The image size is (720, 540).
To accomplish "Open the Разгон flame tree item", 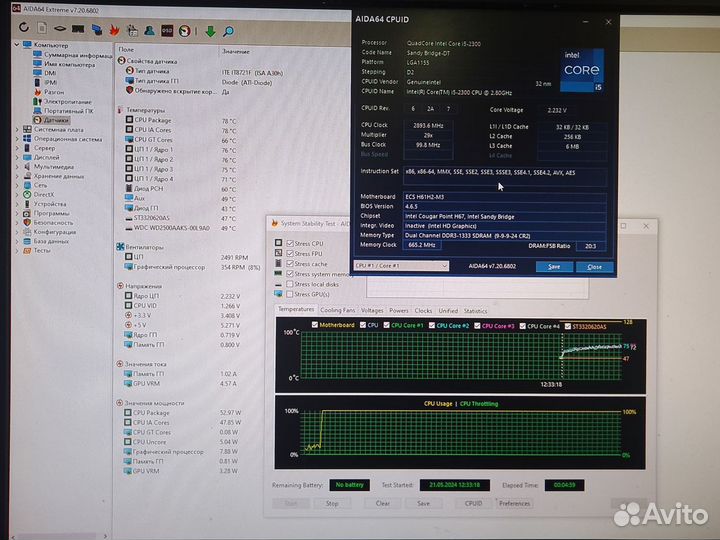I will (49, 92).
